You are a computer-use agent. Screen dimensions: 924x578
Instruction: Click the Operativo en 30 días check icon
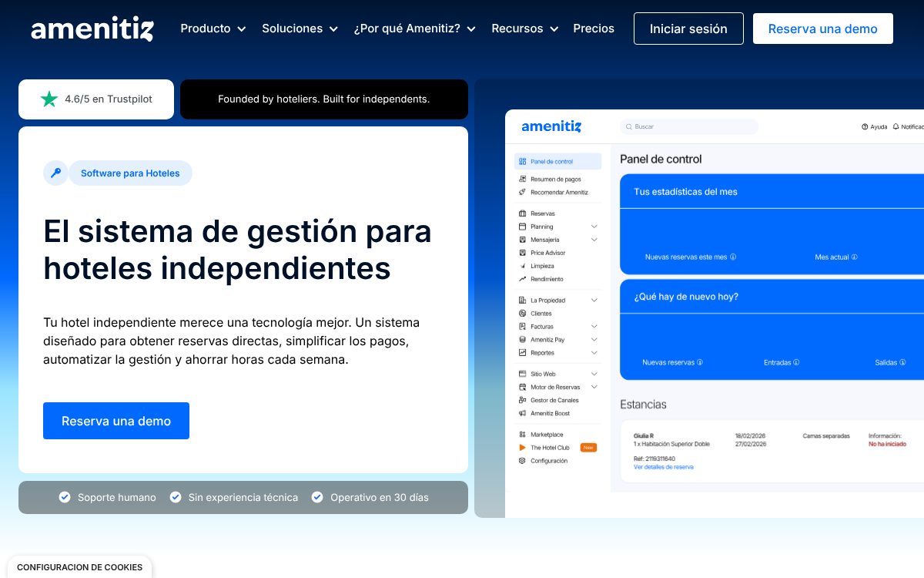[x=317, y=497]
